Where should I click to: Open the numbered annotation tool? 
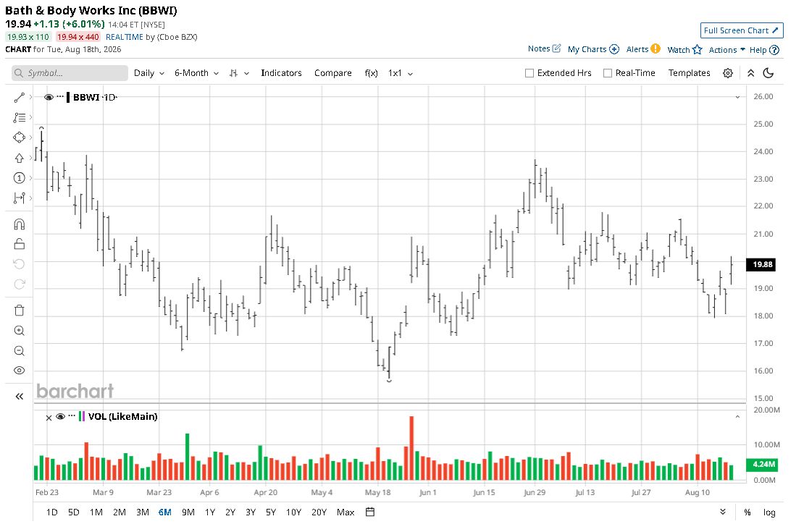tap(20, 178)
